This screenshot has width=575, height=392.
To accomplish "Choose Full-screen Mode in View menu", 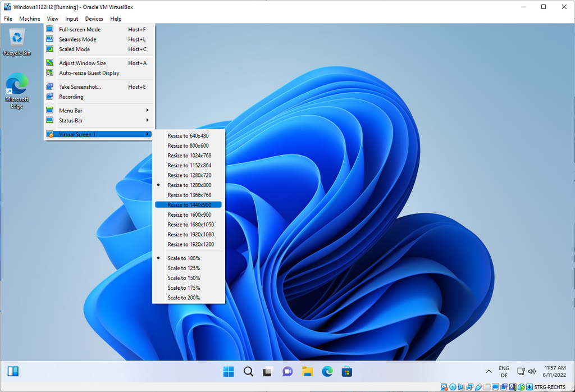I will pos(80,29).
